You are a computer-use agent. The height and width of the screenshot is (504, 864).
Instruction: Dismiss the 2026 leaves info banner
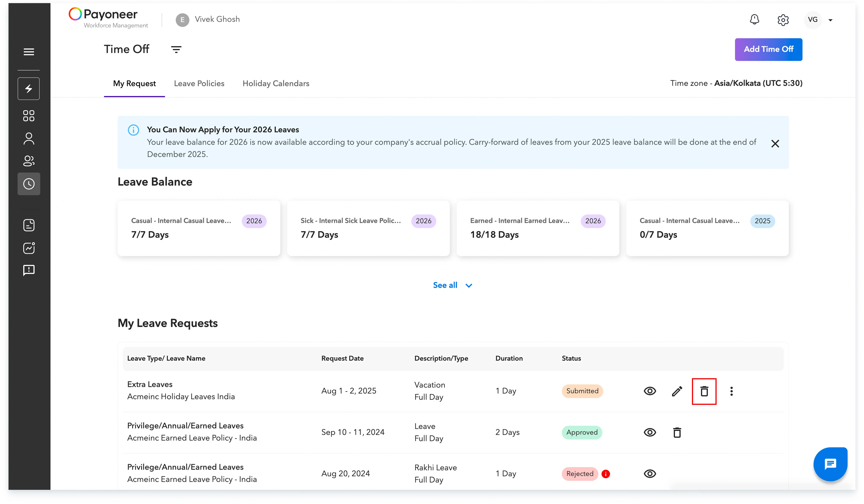(x=775, y=143)
